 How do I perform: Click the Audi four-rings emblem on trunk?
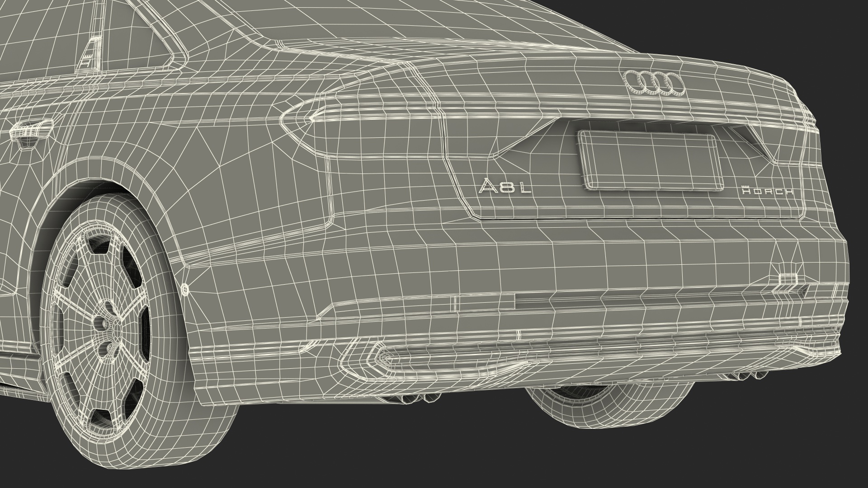654,84
